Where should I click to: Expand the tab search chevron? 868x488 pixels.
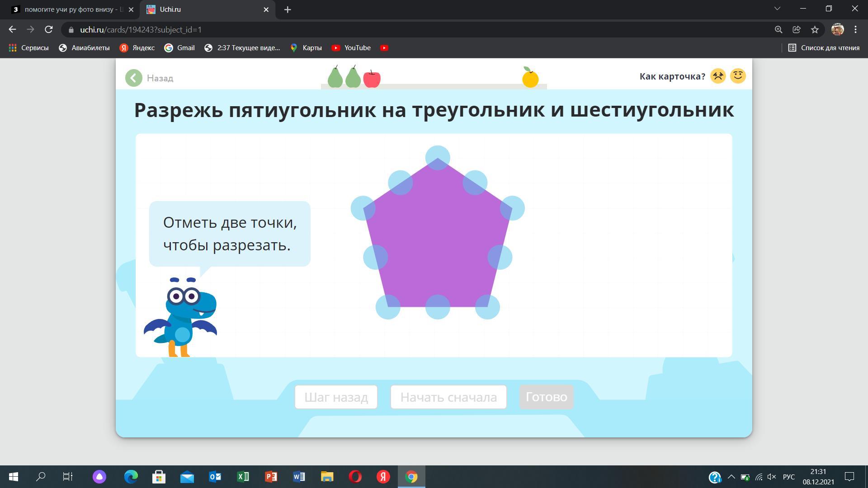(x=777, y=9)
